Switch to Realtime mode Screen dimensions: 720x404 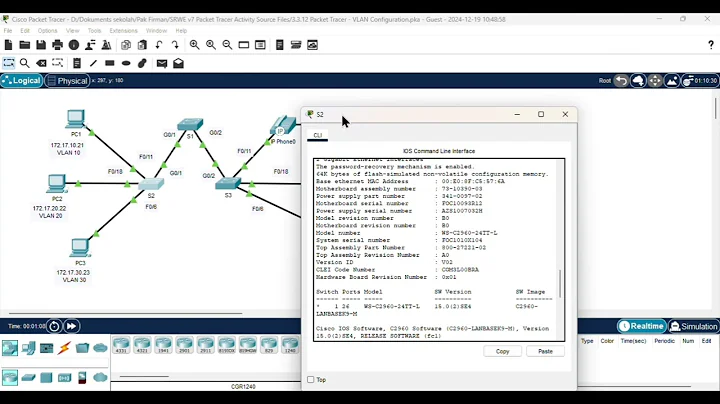pyautogui.click(x=641, y=326)
